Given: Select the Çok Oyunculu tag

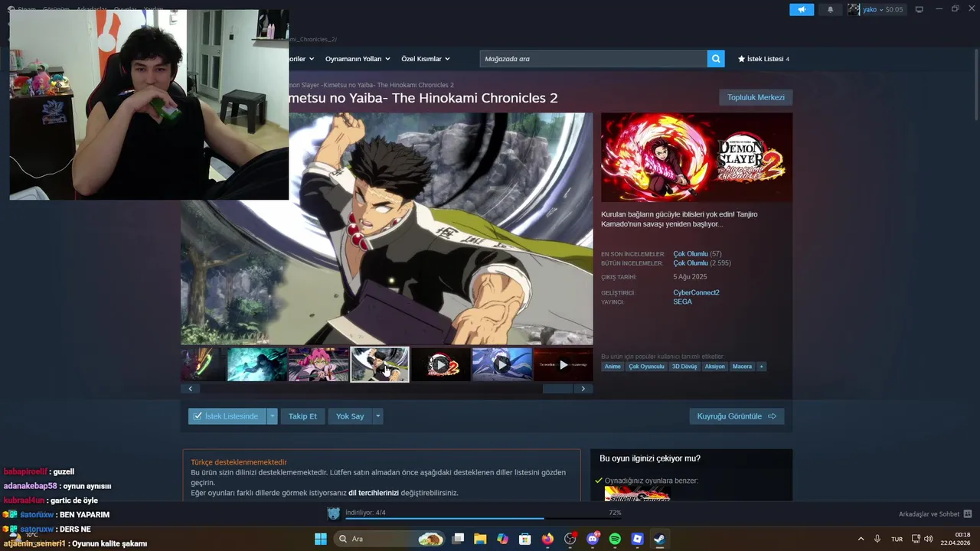Looking at the screenshot, I should coord(646,367).
